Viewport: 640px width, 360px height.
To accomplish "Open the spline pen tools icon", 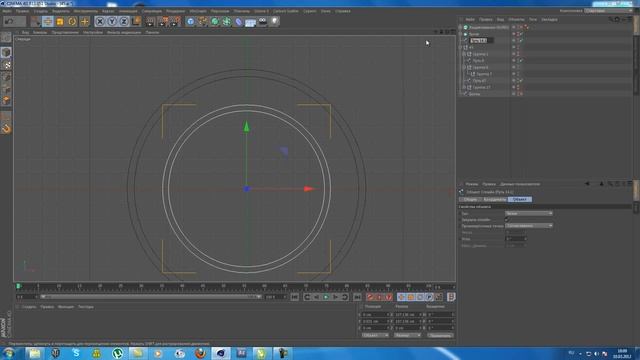I will click(x=202, y=21).
